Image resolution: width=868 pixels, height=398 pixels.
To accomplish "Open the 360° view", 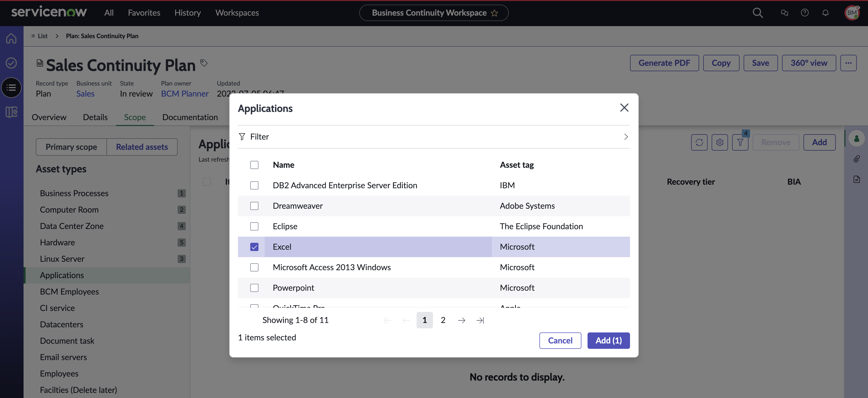I will click(x=809, y=63).
